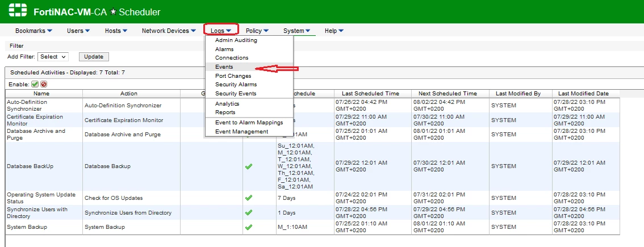Open the System menu

(296, 31)
